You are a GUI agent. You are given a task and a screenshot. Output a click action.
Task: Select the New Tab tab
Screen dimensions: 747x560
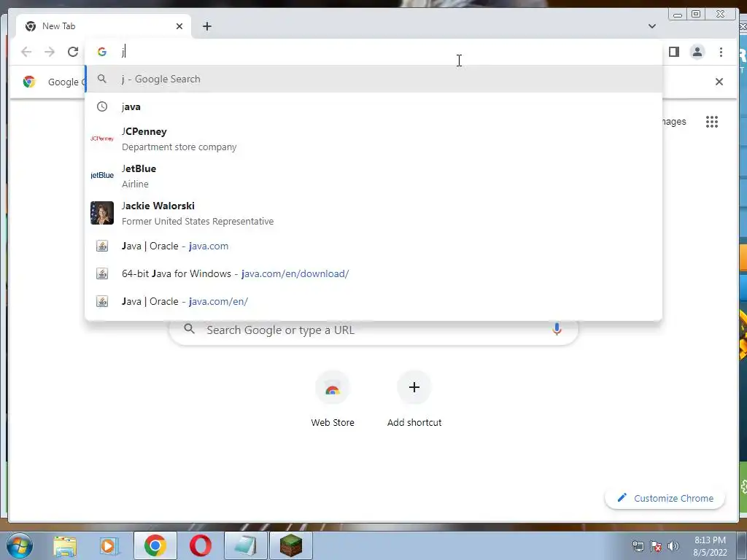point(104,26)
